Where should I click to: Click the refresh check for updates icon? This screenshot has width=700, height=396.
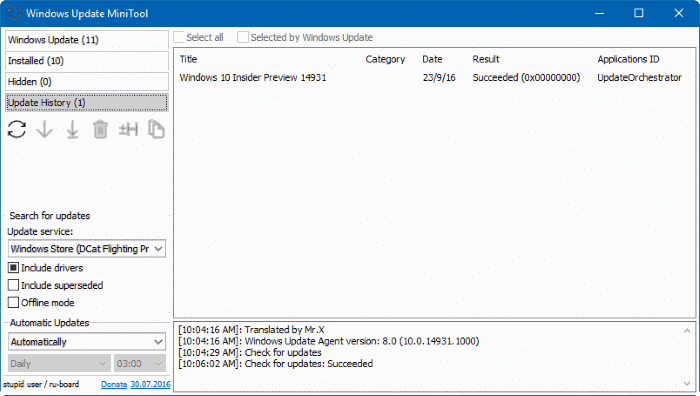point(17,129)
